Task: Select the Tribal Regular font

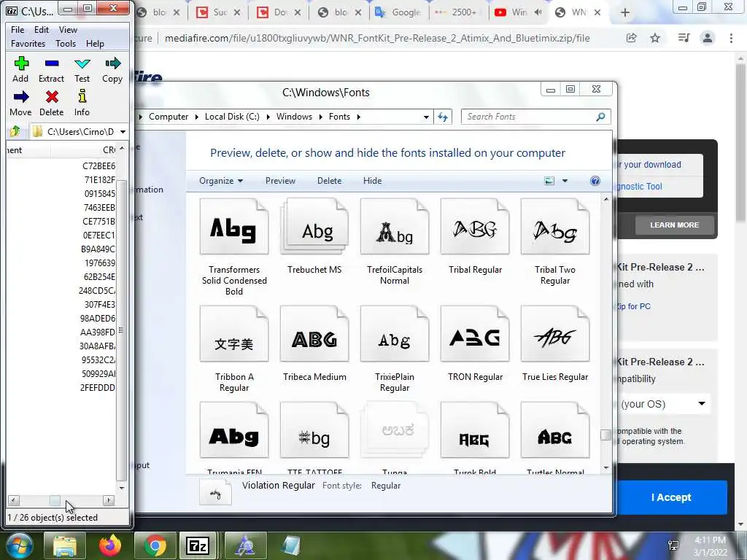Action: point(475,236)
